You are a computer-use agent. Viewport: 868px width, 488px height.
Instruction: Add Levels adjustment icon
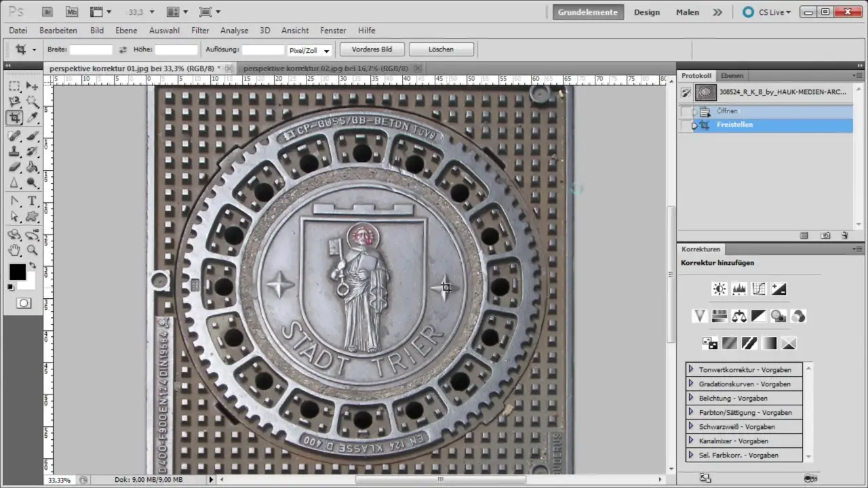[739, 289]
